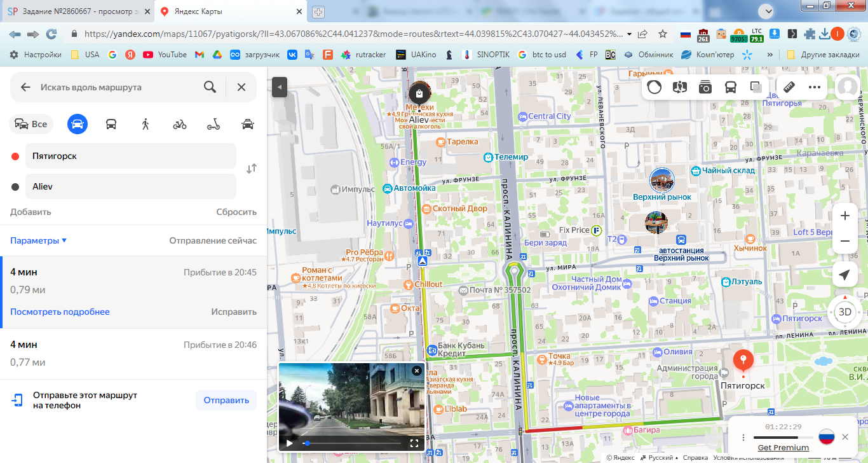This screenshot has width=868, height=463.
Task: Close the recorder timer widget
Action: pos(845,437)
